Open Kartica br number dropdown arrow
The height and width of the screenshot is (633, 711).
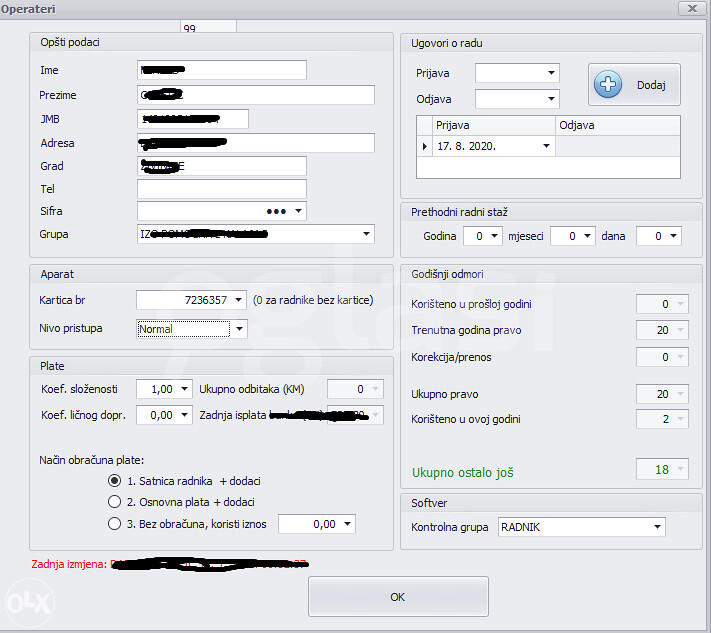[x=238, y=300]
